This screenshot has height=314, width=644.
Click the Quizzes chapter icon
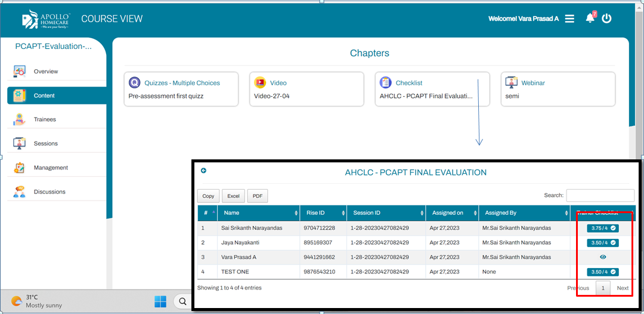tap(135, 83)
